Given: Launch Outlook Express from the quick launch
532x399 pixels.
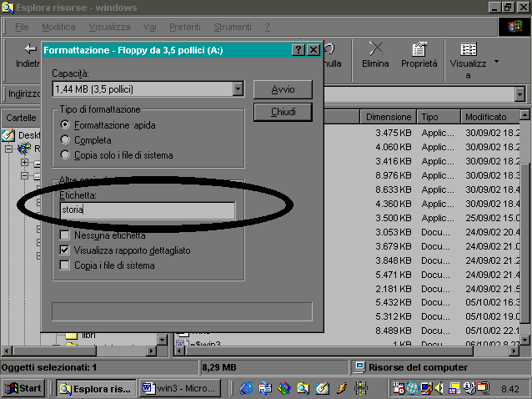Looking at the screenshot, I should tap(265, 388).
